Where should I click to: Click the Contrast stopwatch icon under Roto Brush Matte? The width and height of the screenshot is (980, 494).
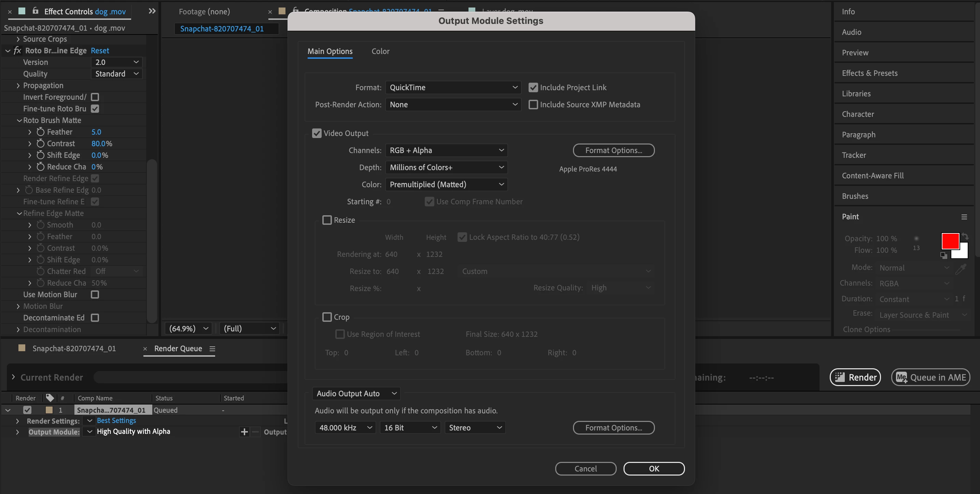tap(40, 143)
